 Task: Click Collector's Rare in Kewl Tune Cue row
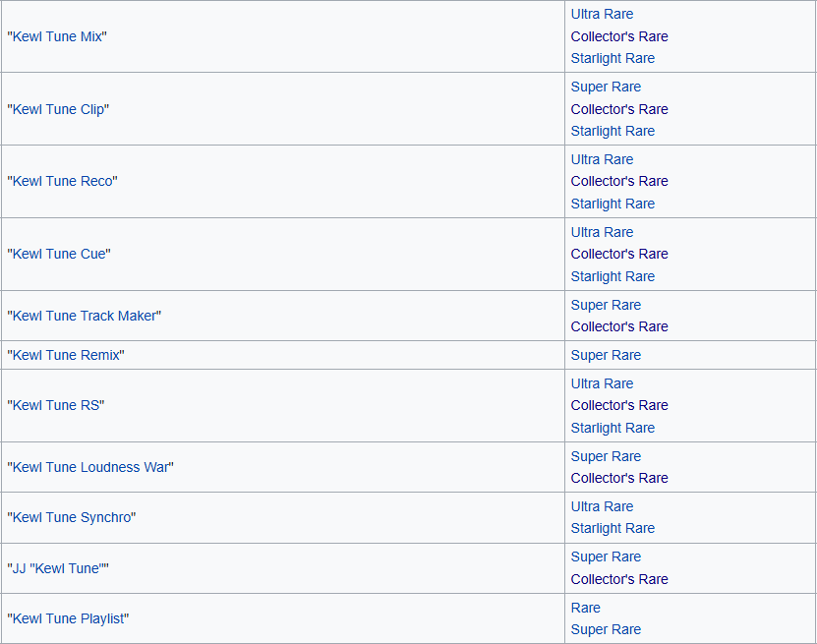click(619, 254)
